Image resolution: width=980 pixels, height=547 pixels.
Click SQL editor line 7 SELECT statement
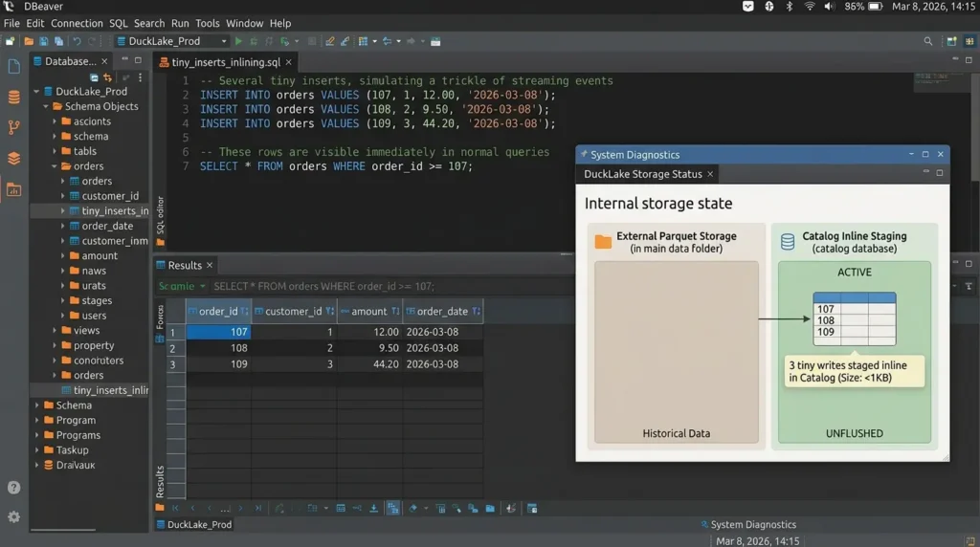(x=336, y=166)
